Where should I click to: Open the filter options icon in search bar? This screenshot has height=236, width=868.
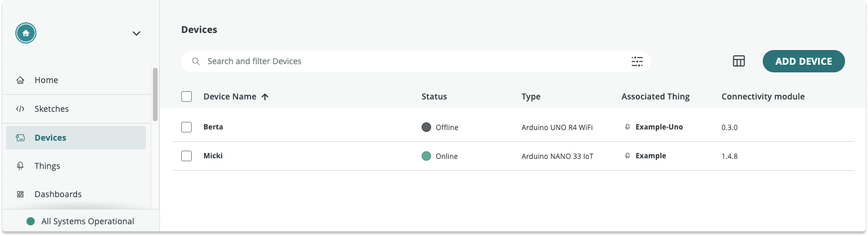[637, 61]
